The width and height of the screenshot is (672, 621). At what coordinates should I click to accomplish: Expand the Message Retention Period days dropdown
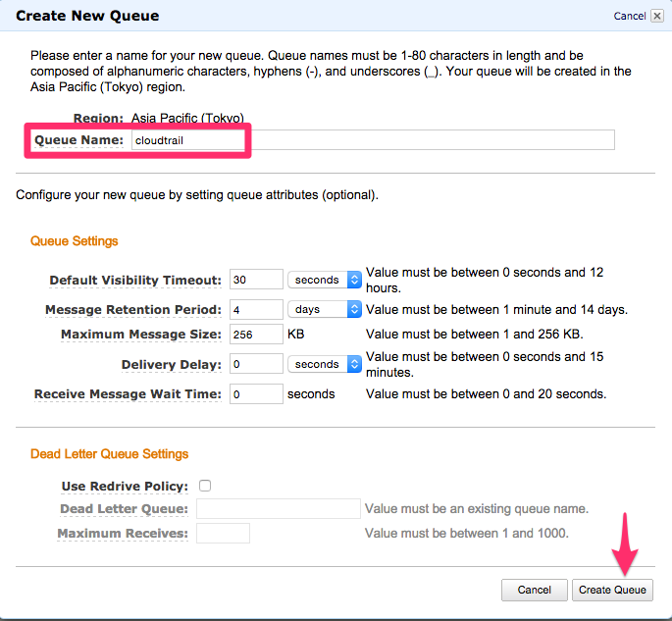click(x=325, y=309)
